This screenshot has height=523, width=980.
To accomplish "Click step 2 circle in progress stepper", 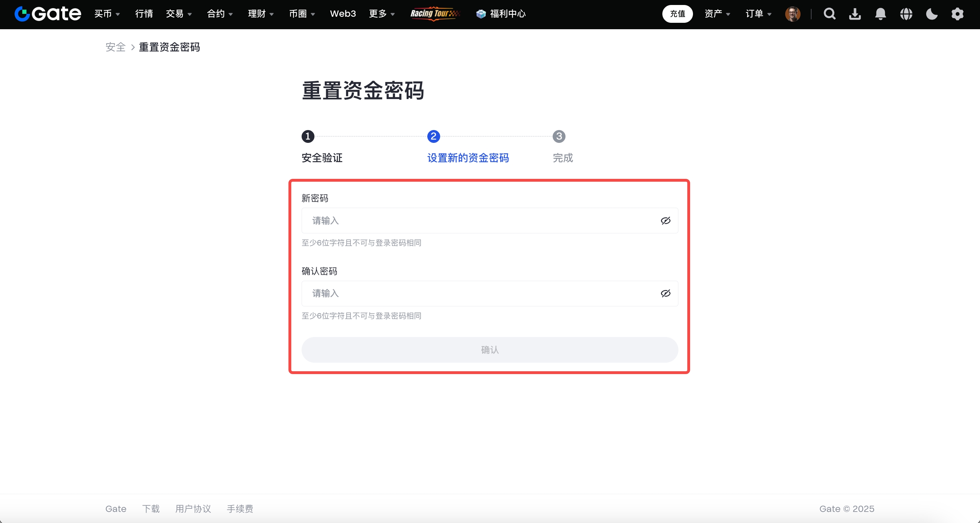I will tap(433, 136).
